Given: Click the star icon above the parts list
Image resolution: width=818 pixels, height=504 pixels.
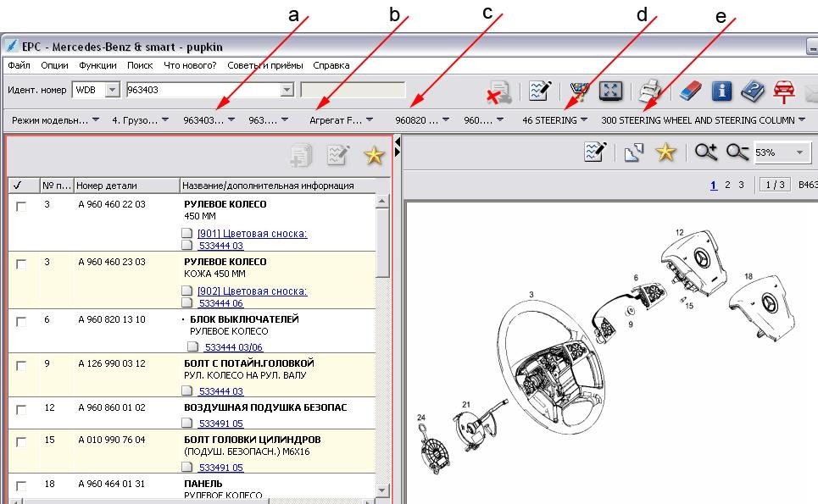Looking at the screenshot, I should tap(374, 155).
